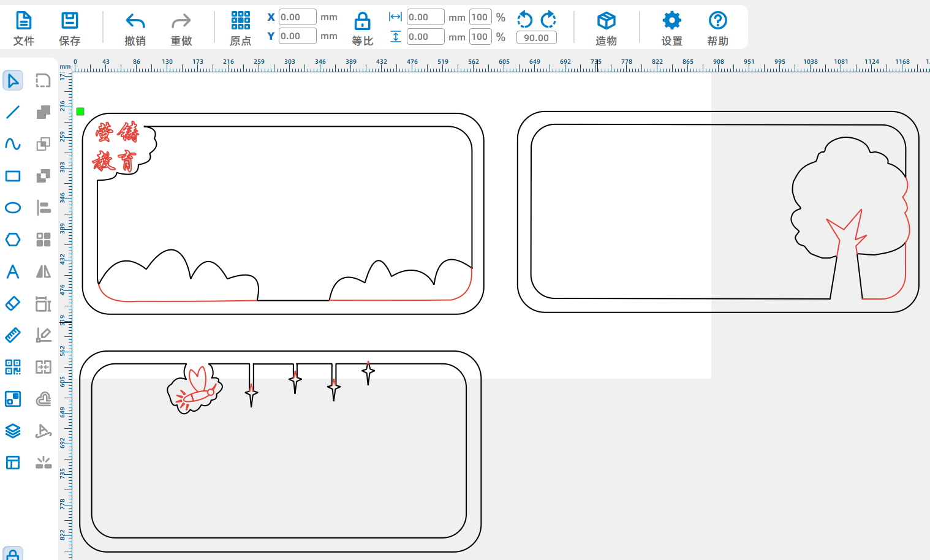Toggle the 等比 aspect ratio lock

(362, 28)
